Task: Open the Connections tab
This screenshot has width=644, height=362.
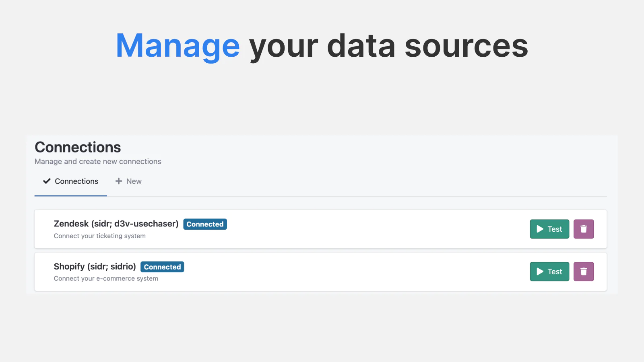Action: (x=71, y=181)
